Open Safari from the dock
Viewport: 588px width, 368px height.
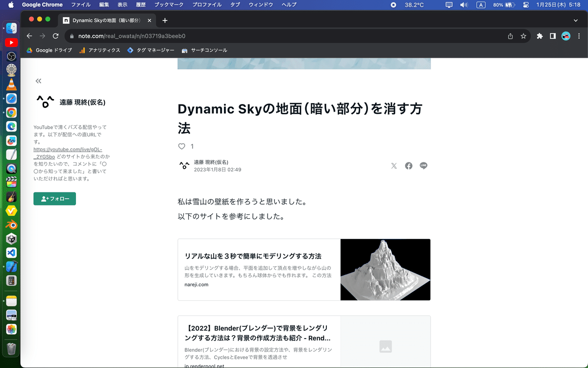11,99
